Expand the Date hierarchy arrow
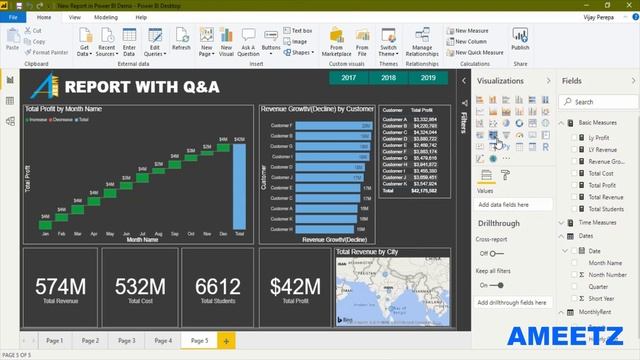The image size is (640, 360). click(565, 251)
